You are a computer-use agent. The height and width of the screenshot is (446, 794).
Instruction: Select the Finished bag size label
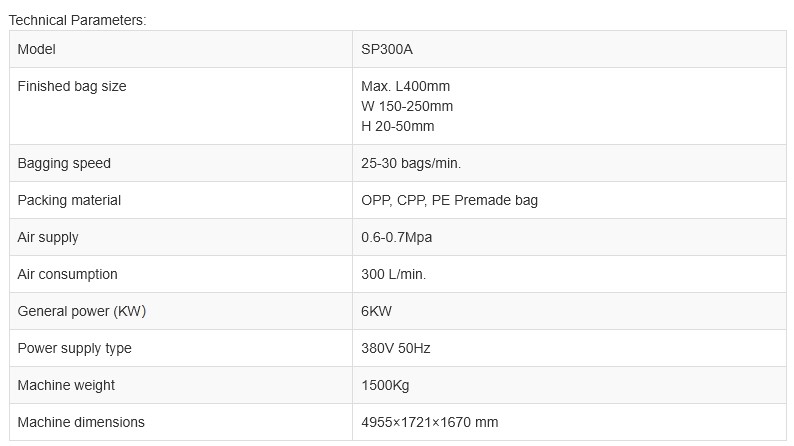coord(72,86)
